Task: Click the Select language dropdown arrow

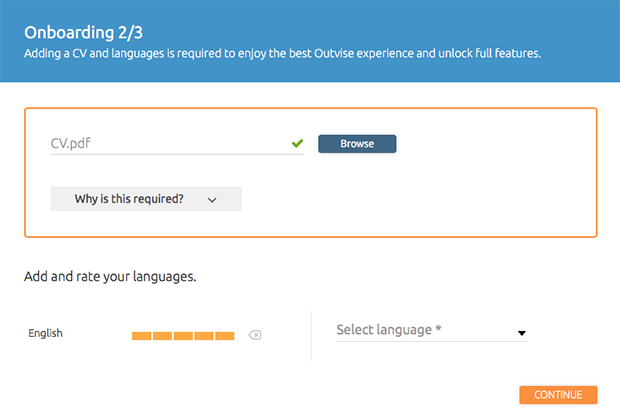Action: [x=522, y=333]
